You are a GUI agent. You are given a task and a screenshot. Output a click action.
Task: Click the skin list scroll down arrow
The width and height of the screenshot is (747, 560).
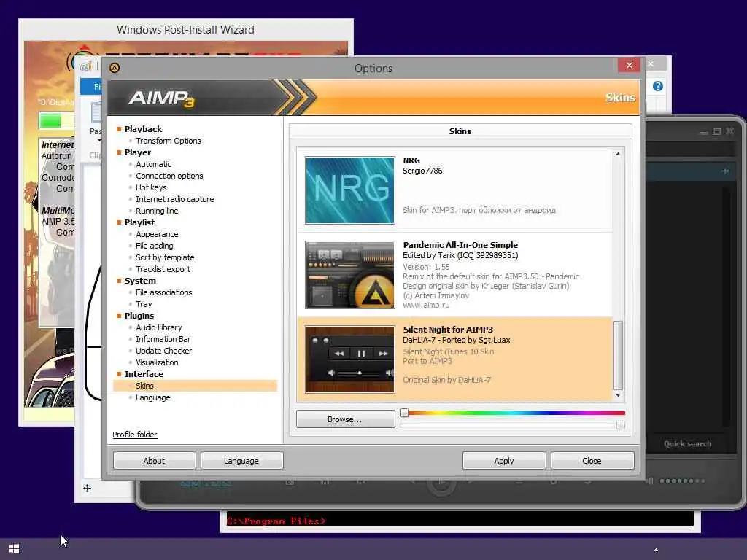tap(617, 395)
